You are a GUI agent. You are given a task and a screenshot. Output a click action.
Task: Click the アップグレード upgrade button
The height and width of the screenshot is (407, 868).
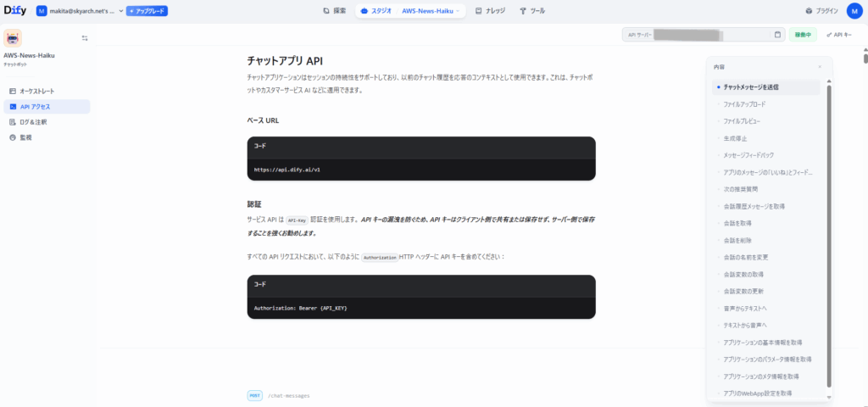(147, 11)
